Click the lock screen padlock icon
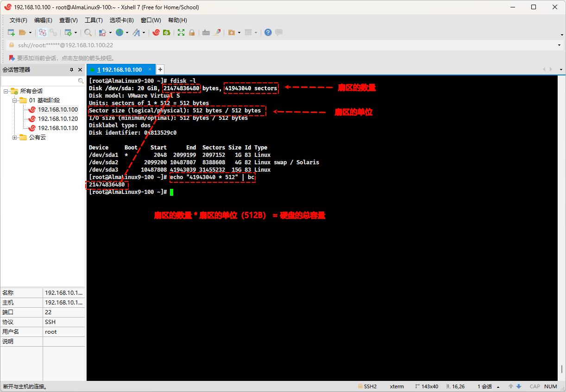 [192, 32]
